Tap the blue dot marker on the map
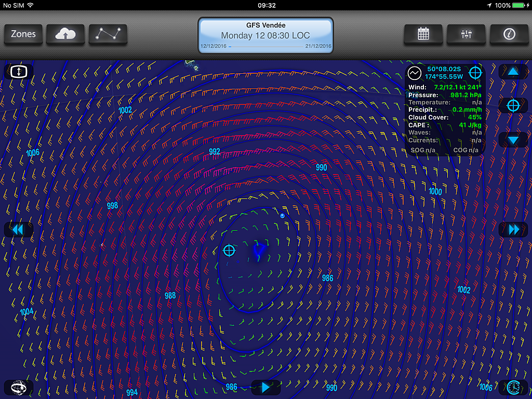The width and height of the screenshot is (532, 399). 282,216
